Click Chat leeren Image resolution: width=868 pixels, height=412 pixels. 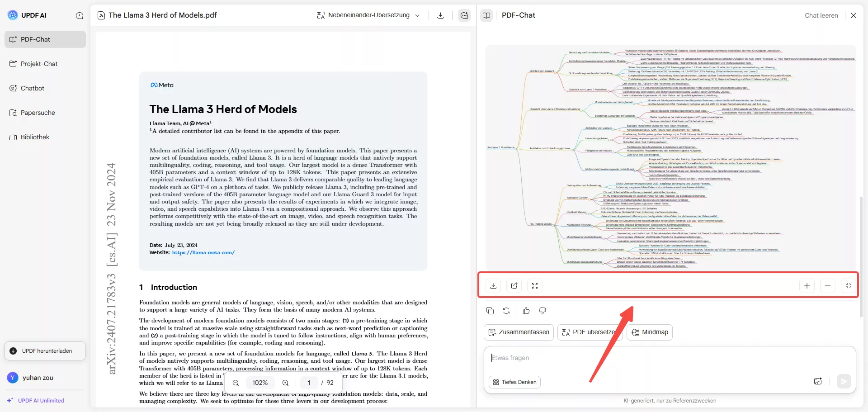tap(821, 15)
